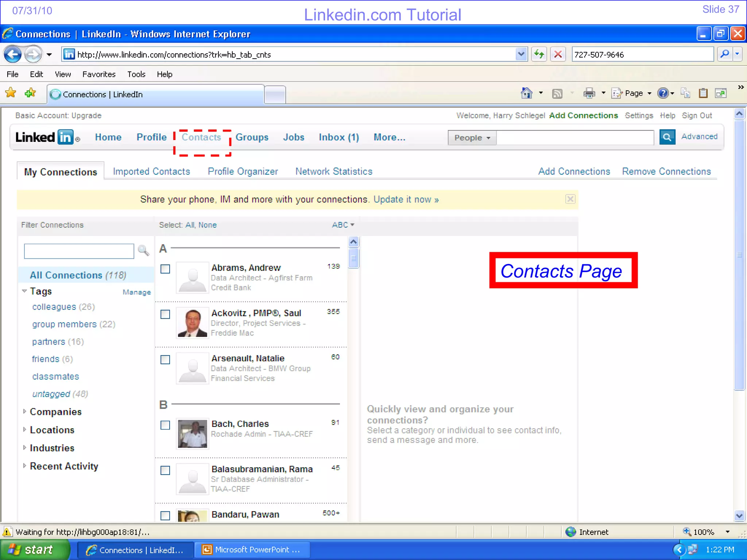Screen dimensions: 747x560
Task: Click the Stop loading red X icon
Action: [x=558, y=55]
